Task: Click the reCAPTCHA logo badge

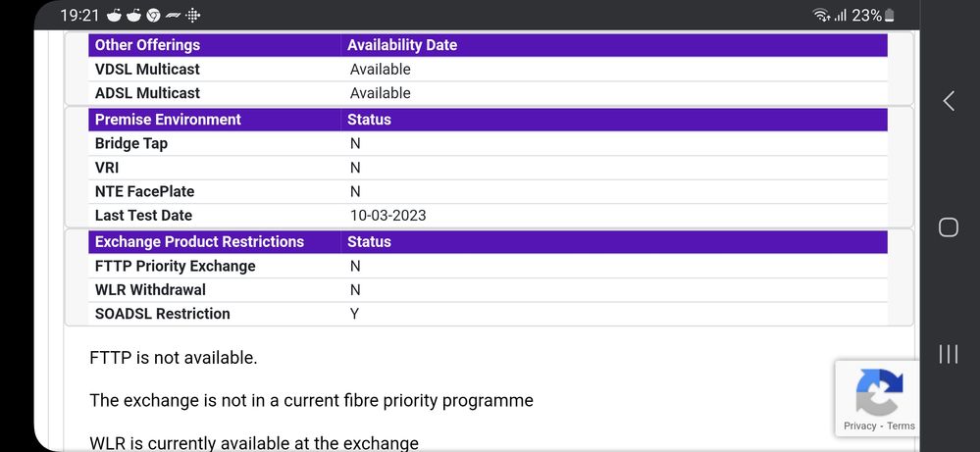Action: pyautogui.click(x=878, y=391)
